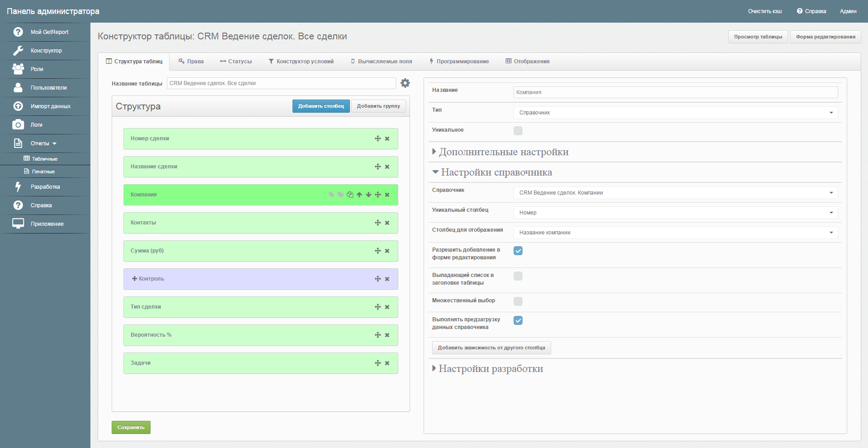
Task: Click the Название field containing Компания
Action: (x=675, y=92)
